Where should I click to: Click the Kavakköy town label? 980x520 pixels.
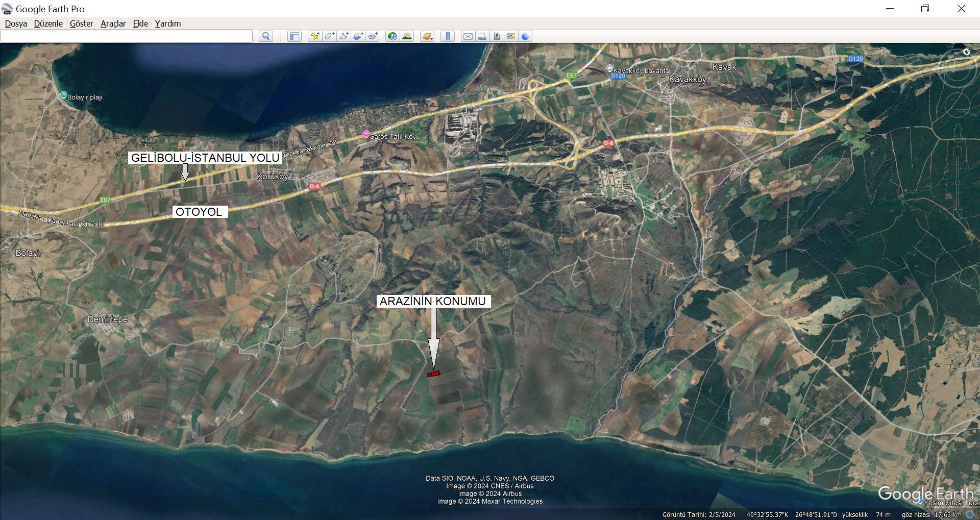[688, 80]
